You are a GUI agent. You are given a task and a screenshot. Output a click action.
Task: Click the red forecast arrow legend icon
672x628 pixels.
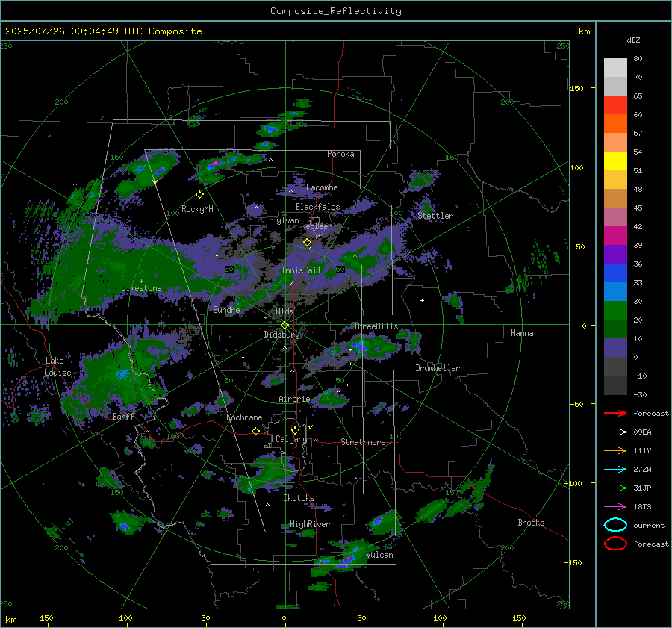(x=615, y=413)
